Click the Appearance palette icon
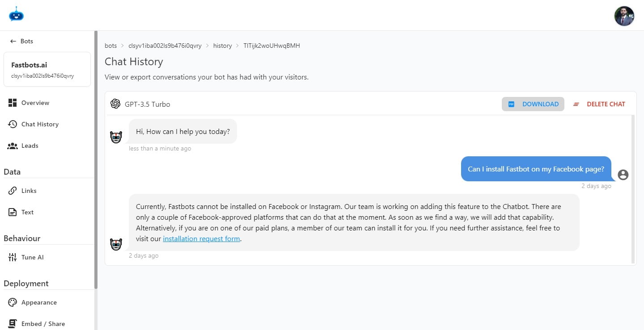This screenshot has height=330, width=644. 13,302
